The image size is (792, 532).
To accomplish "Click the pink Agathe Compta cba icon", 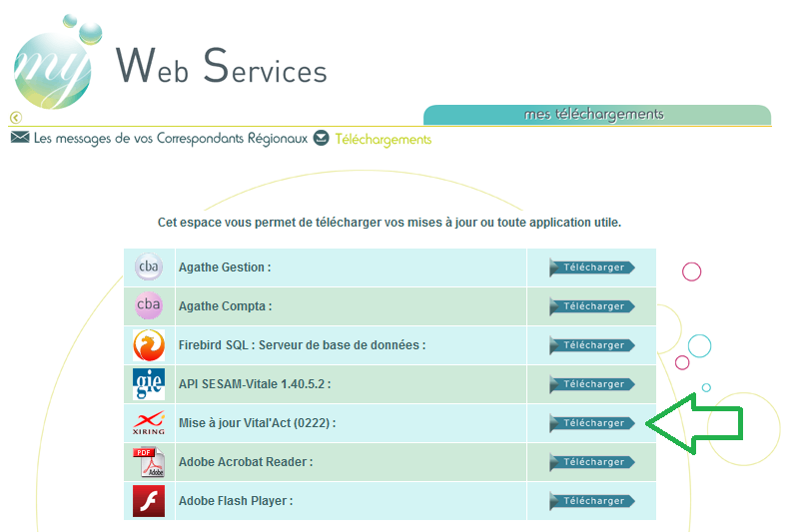I will coord(149,304).
